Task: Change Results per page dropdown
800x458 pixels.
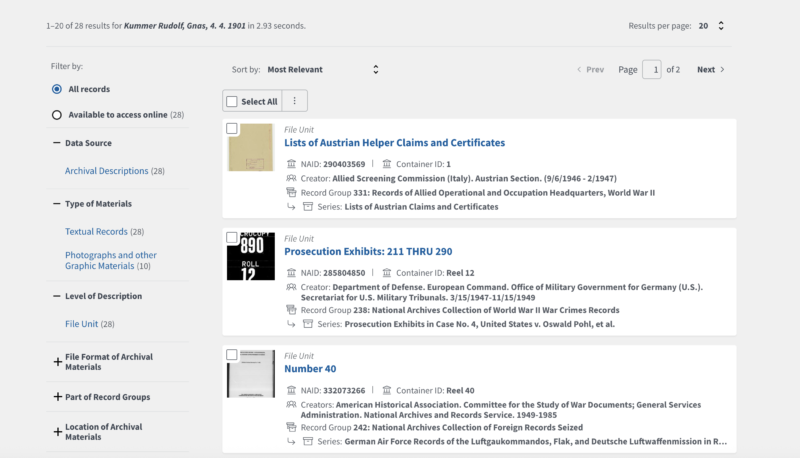Action: click(x=711, y=25)
